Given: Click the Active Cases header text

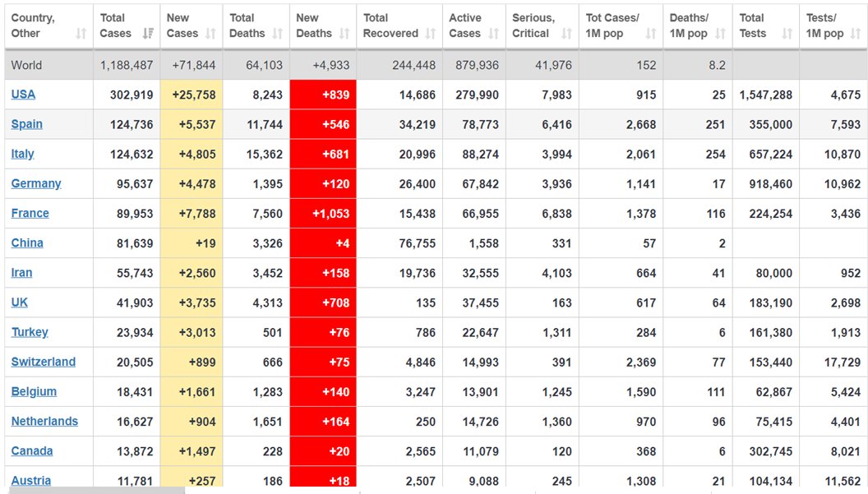Looking at the screenshot, I should point(465,25).
